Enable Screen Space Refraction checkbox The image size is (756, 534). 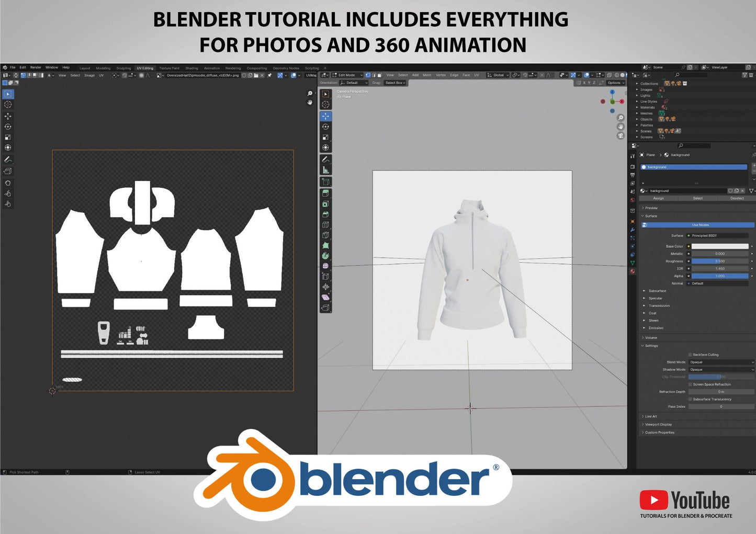click(x=690, y=384)
